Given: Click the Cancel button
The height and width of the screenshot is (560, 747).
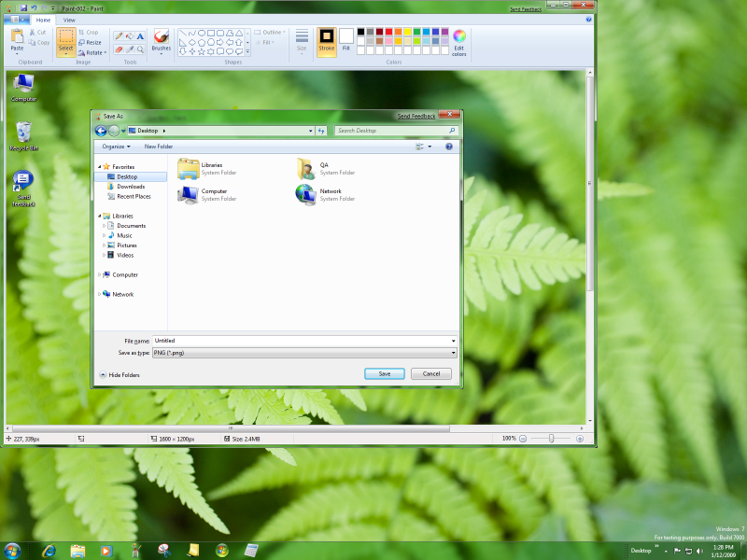Looking at the screenshot, I should coord(431,374).
